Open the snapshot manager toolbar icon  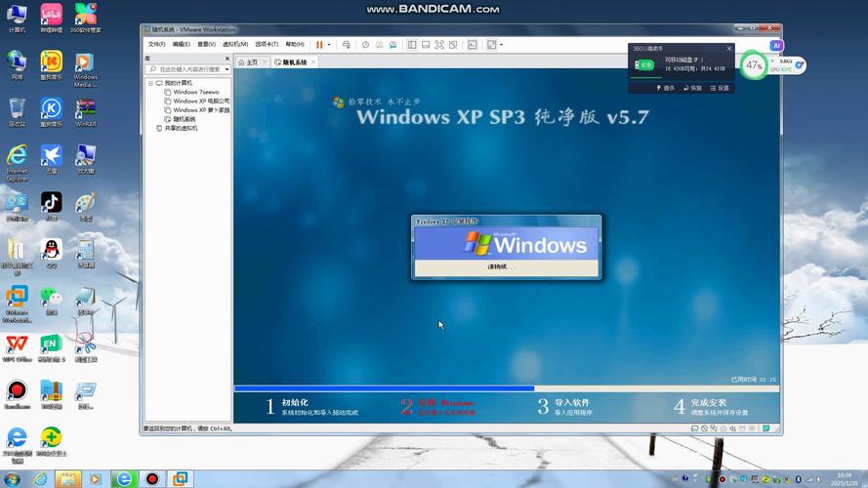click(392, 44)
